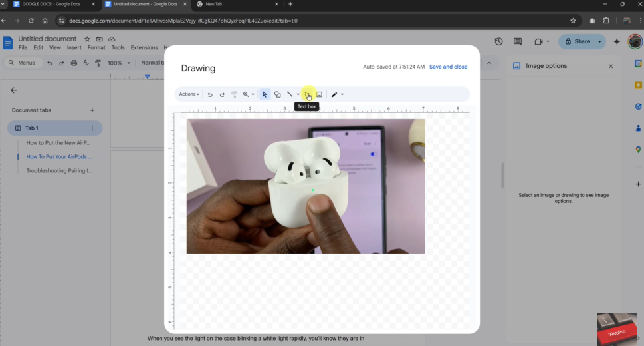Open the comments icon
Viewport: 644px width, 346px height.
(518, 41)
